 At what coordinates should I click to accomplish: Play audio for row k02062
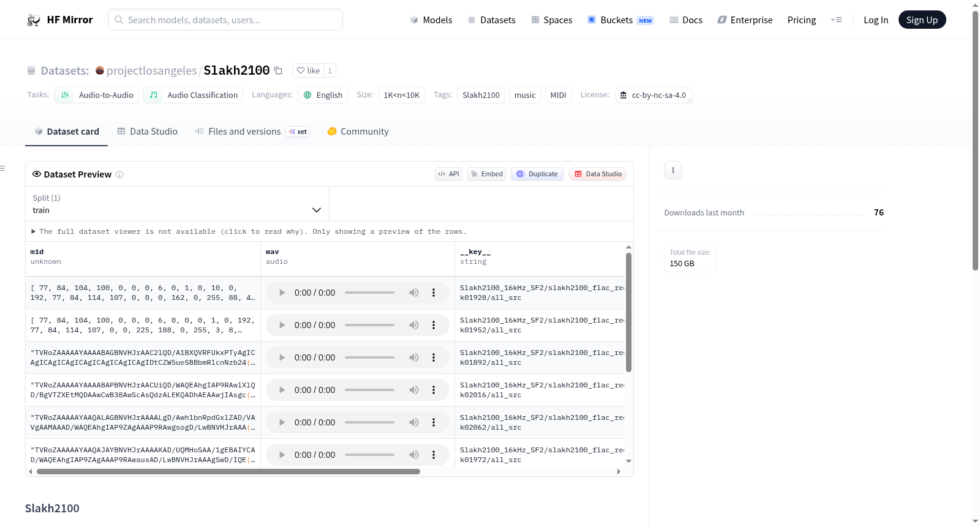[x=282, y=422]
